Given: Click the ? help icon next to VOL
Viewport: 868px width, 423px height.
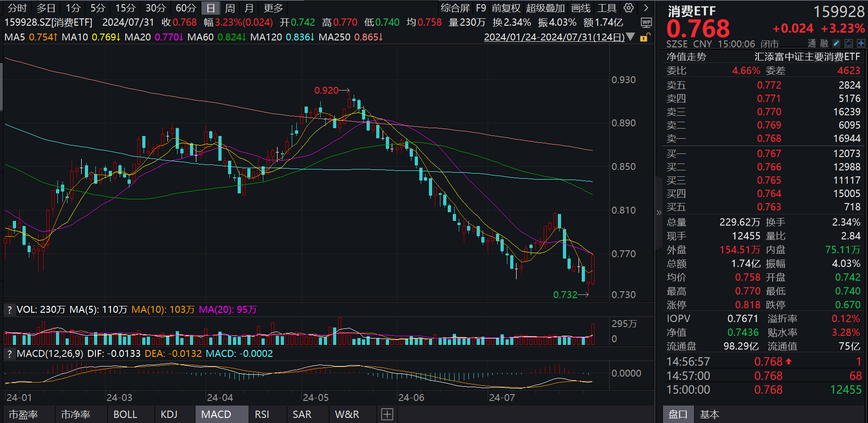Looking at the screenshot, I should coord(9,310).
